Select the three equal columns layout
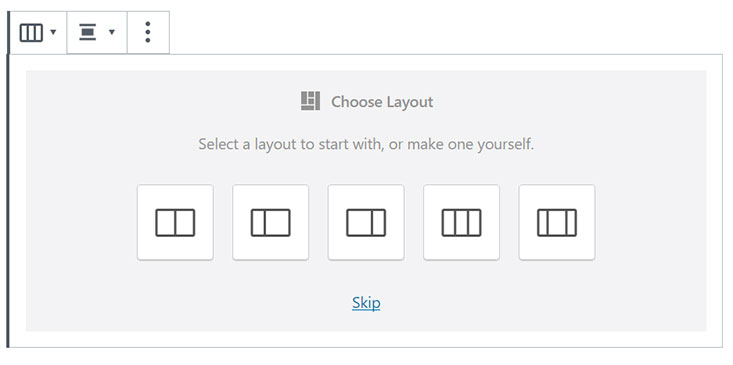Image resolution: width=733 pixels, height=365 pixels. [461, 222]
